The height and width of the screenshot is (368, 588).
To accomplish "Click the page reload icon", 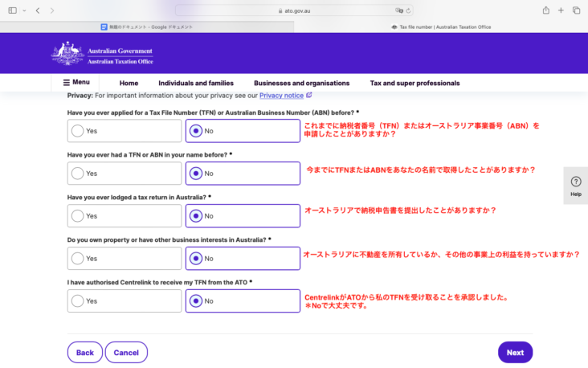I will 409,10.
